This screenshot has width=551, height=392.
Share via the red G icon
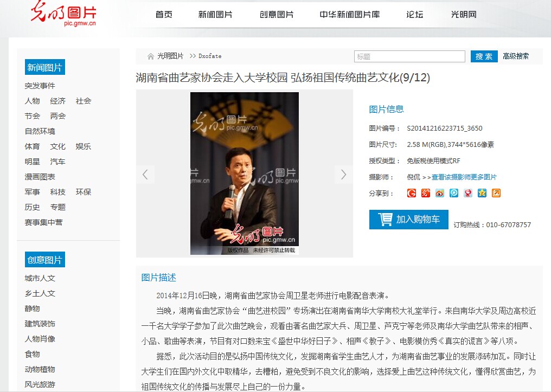(412, 193)
